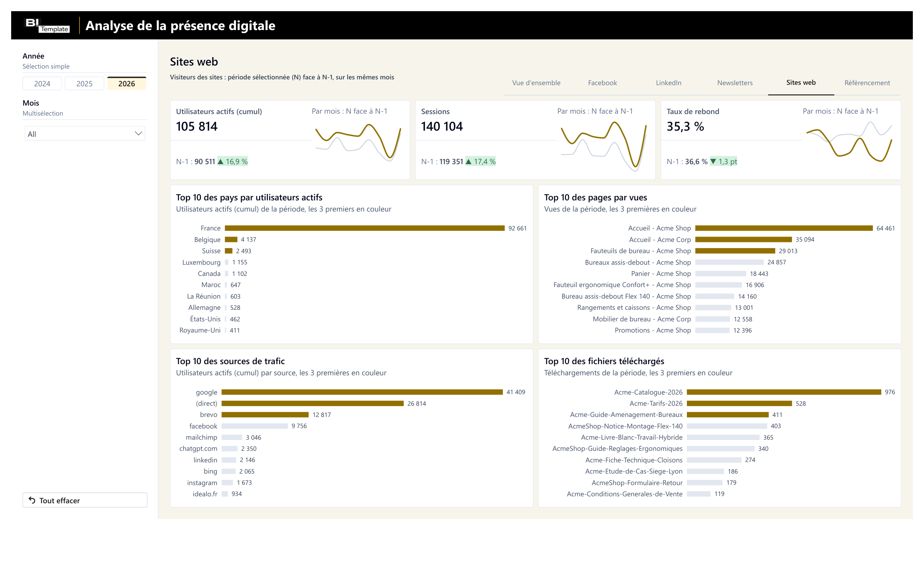Click the brevo traffic source label

(209, 415)
